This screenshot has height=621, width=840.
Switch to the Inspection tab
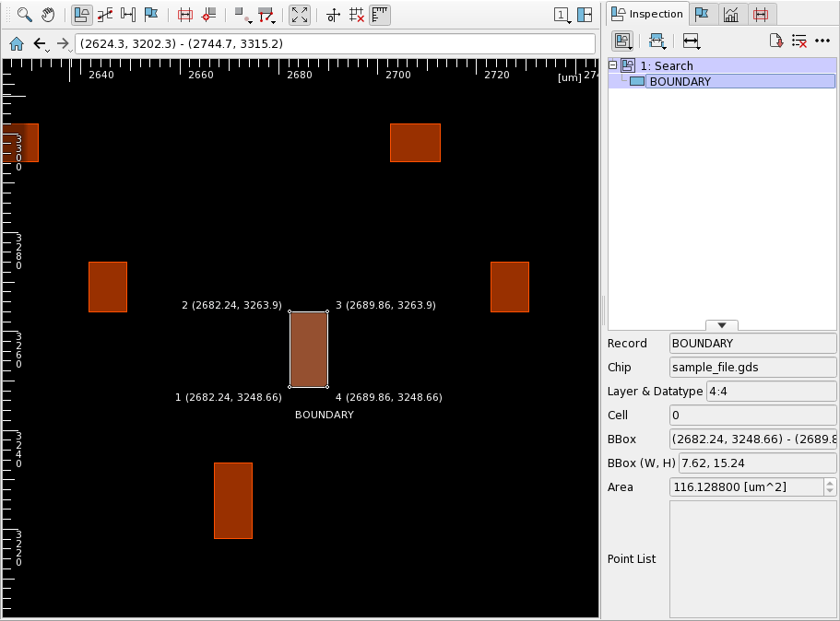point(647,14)
